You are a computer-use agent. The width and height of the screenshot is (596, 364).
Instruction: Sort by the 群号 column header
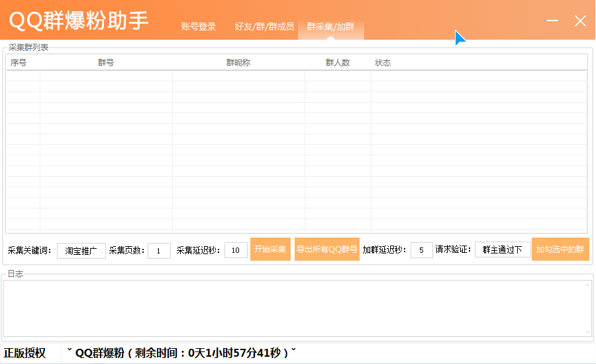click(106, 63)
